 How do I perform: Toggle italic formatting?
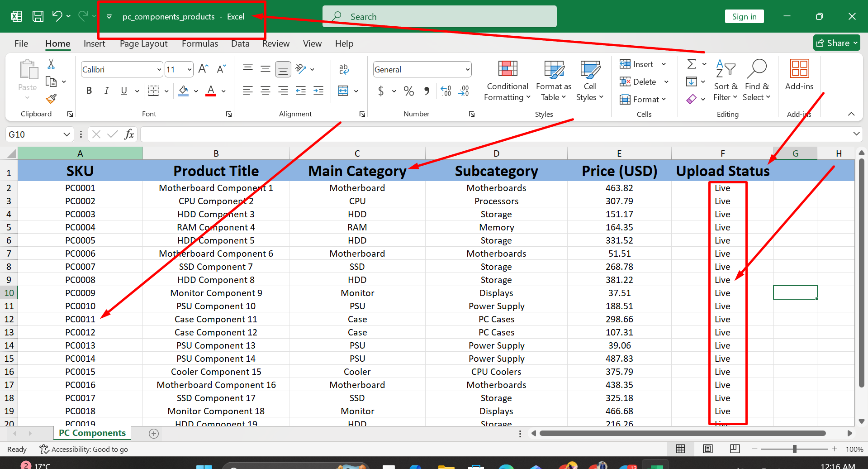[x=106, y=91]
